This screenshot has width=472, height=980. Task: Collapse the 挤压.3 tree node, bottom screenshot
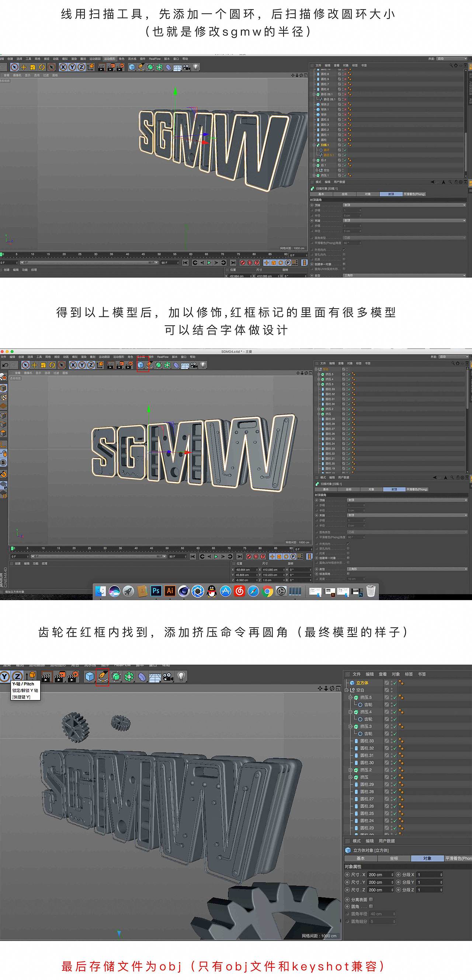(x=351, y=726)
